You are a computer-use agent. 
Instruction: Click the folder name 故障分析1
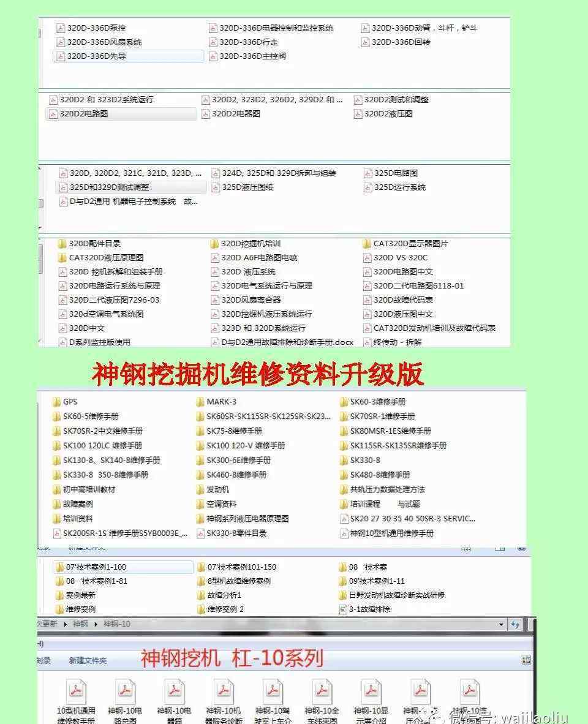(x=224, y=595)
